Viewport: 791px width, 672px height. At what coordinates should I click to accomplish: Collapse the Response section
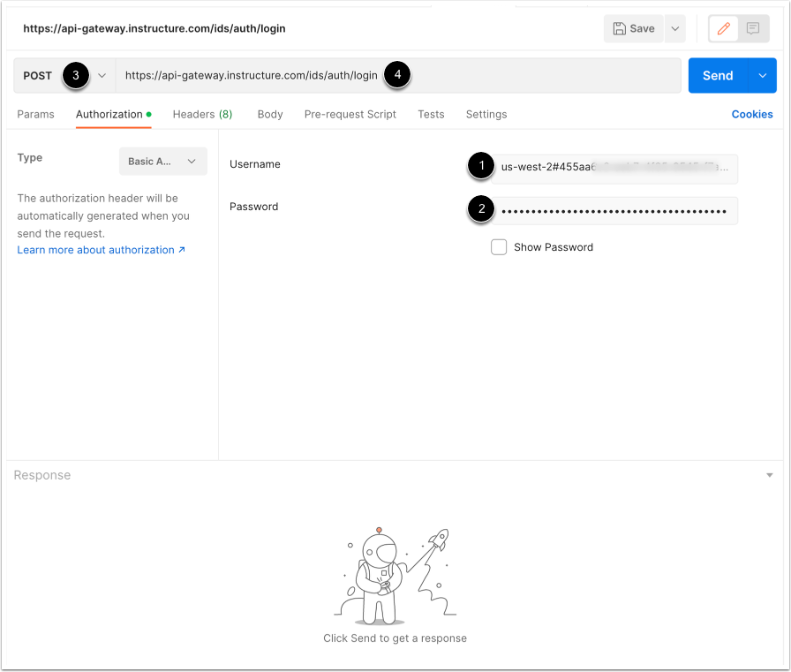pos(769,474)
